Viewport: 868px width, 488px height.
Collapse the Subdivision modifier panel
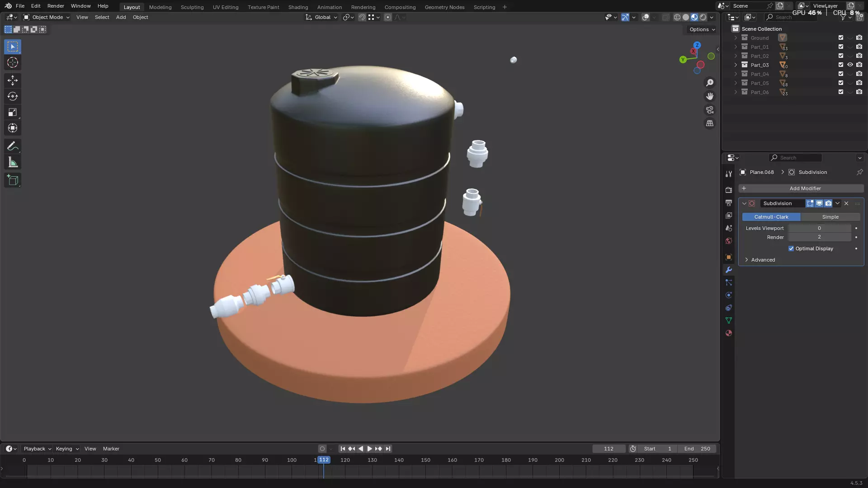tap(744, 203)
